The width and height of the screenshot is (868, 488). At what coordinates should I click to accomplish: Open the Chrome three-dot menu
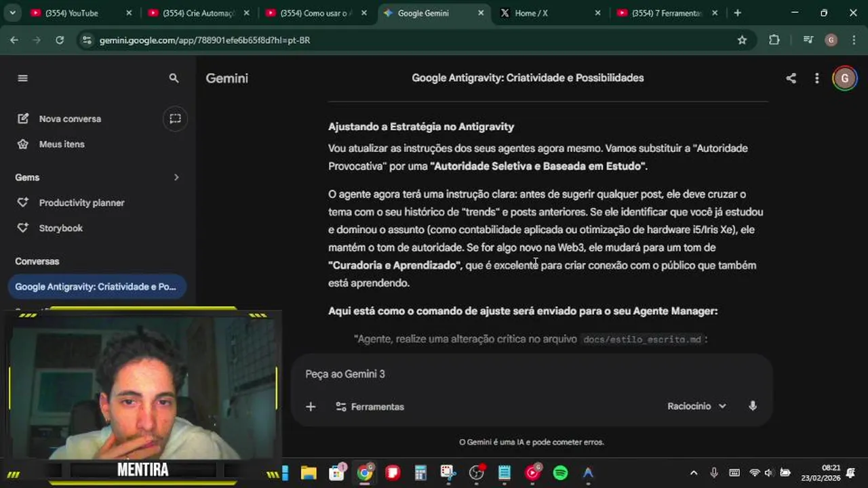853,40
